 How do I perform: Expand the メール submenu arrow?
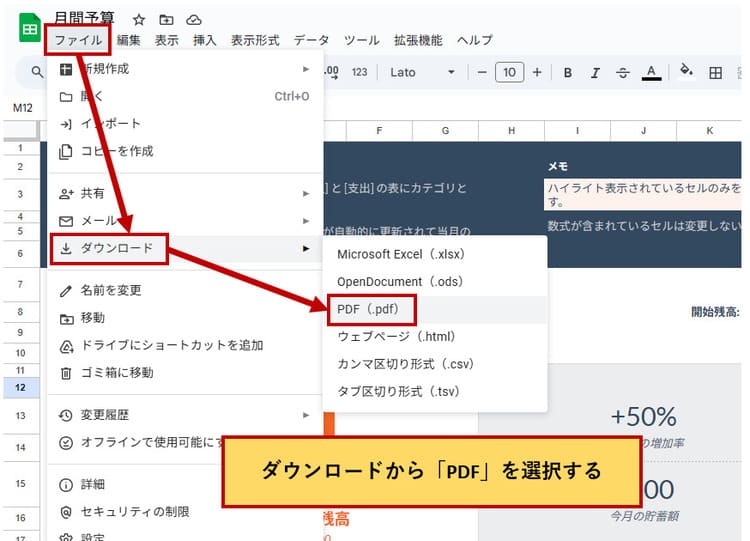306,221
